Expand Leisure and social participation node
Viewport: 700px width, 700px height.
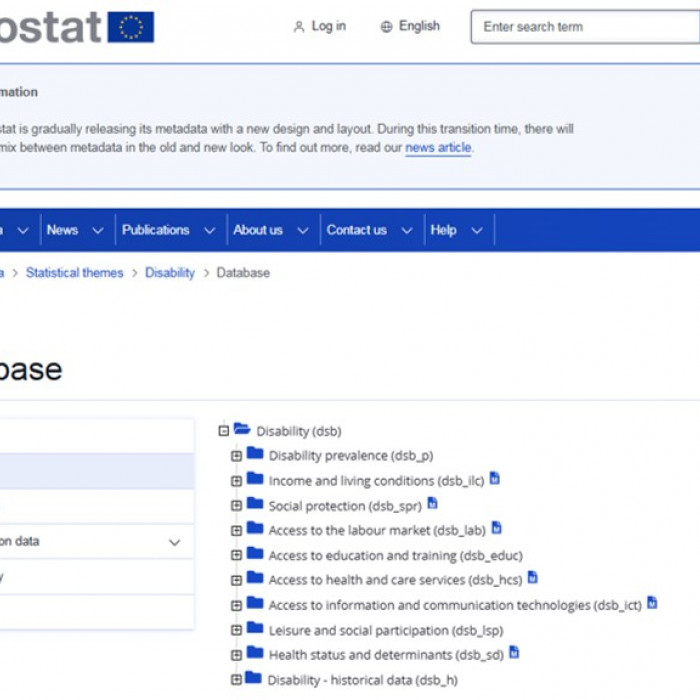[236, 630]
